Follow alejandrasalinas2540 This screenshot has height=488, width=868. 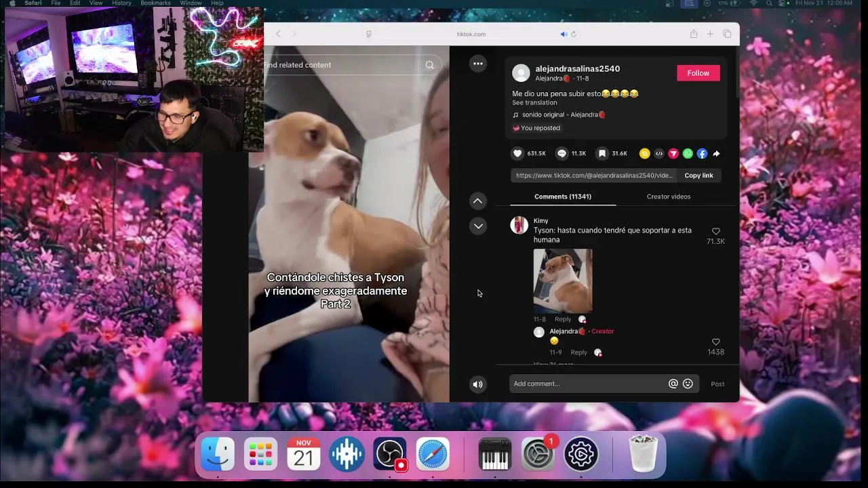click(698, 73)
